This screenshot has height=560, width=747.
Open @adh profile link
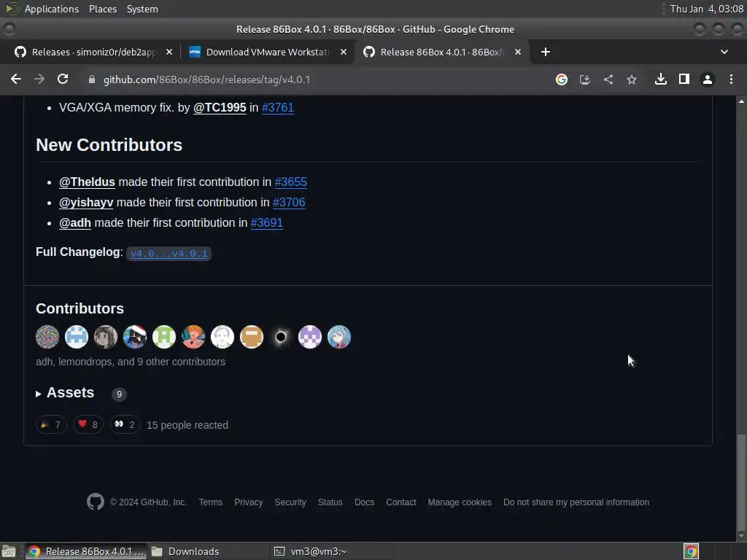(75, 223)
